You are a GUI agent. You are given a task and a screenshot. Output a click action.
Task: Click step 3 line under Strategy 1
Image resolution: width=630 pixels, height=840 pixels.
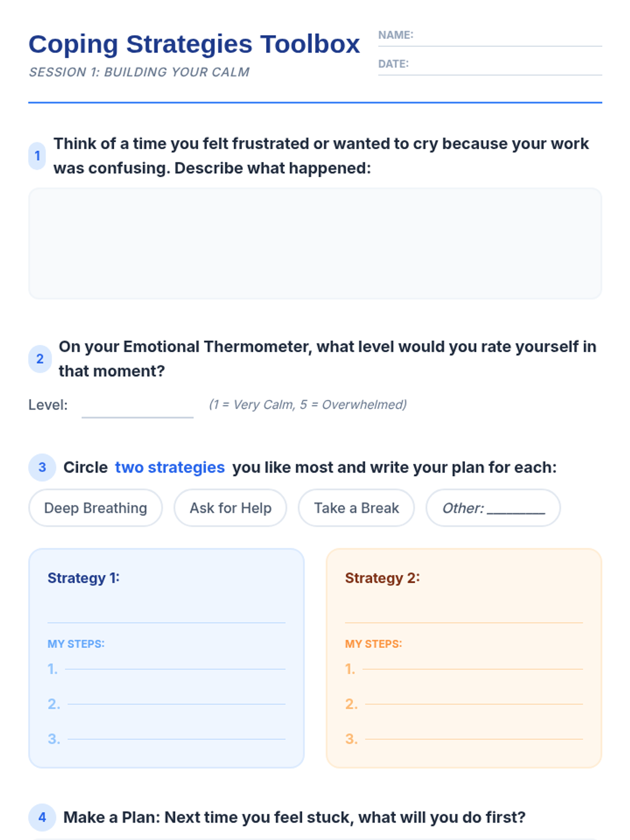tap(176, 734)
